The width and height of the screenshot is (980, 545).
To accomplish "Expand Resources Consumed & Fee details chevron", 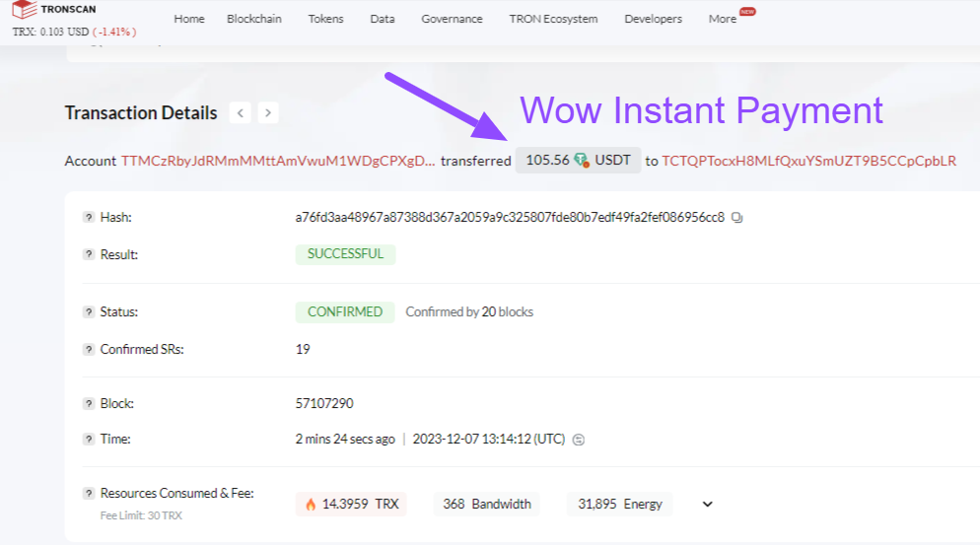I will (x=708, y=505).
